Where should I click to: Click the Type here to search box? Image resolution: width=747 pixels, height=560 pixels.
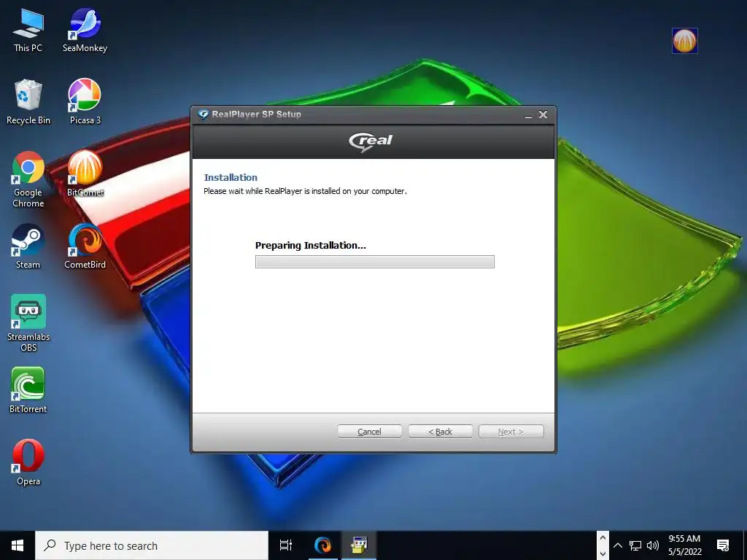(152, 545)
